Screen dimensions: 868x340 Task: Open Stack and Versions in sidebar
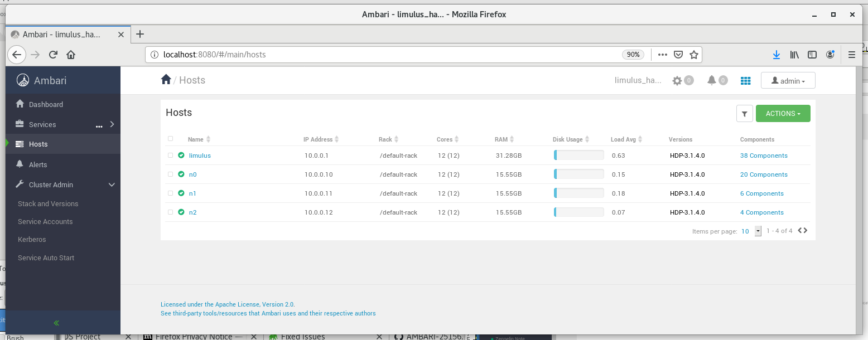[48, 203]
